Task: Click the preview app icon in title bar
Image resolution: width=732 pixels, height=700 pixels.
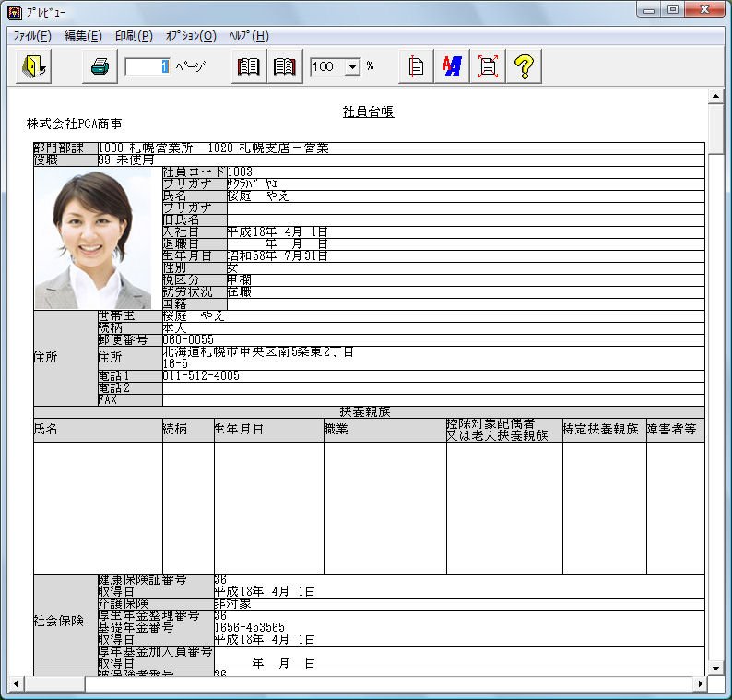Action: [x=15, y=12]
